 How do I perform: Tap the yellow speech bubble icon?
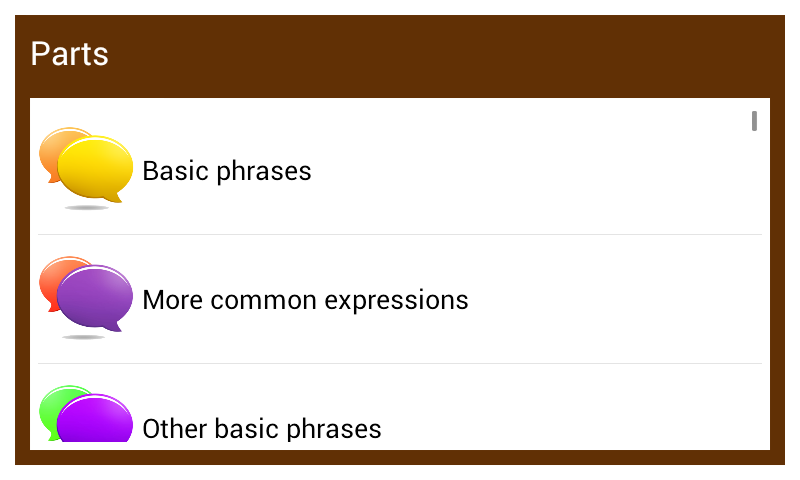[x=96, y=168]
